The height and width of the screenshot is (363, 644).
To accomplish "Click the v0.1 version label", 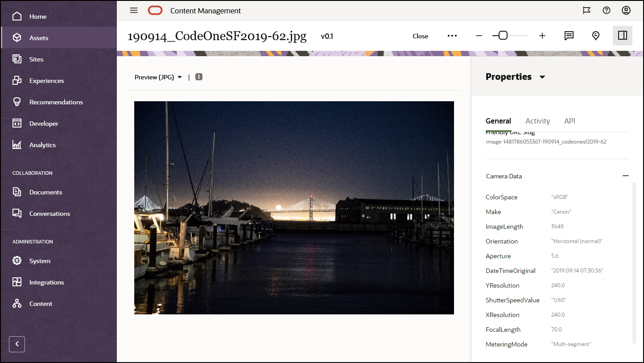I will coord(327,36).
